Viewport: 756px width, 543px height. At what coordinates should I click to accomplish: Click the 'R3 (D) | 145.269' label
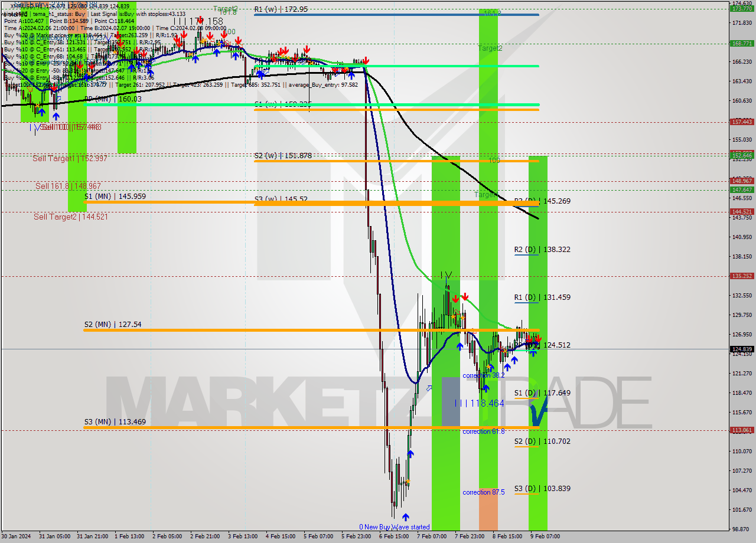[542, 201]
